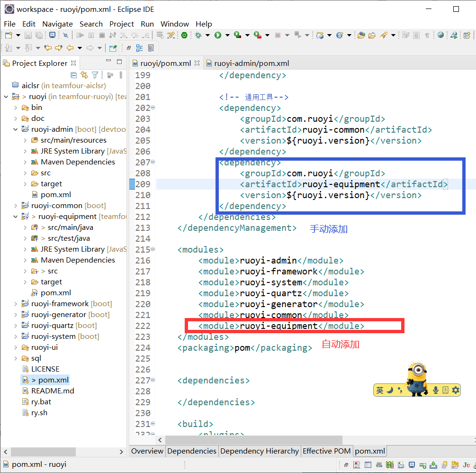Open the Console/terminal monitor toolbar icon
The height and width of the screenshot is (473, 476).
pyautogui.click(x=52, y=35)
